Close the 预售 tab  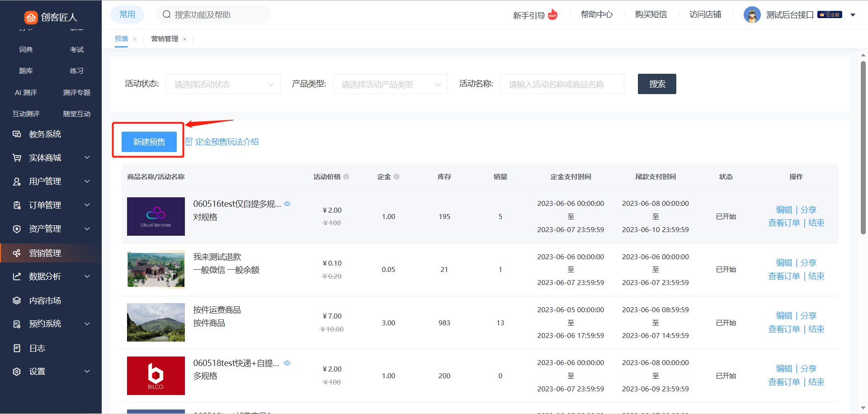pyautogui.click(x=135, y=39)
